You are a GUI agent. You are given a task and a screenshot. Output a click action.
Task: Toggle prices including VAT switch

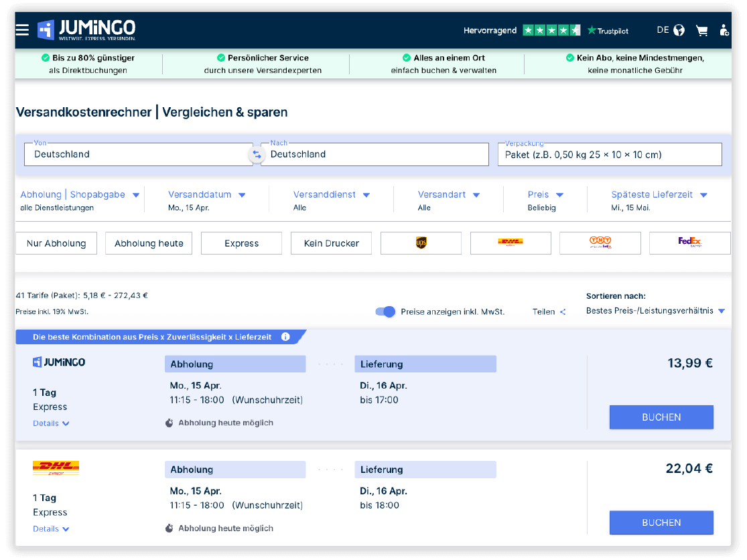tap(385, 311)
